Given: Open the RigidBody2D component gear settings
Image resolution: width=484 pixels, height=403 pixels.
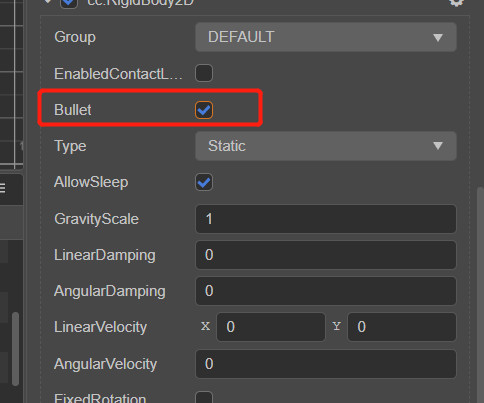Looking at the screenshot, I should tap(456, 3).
